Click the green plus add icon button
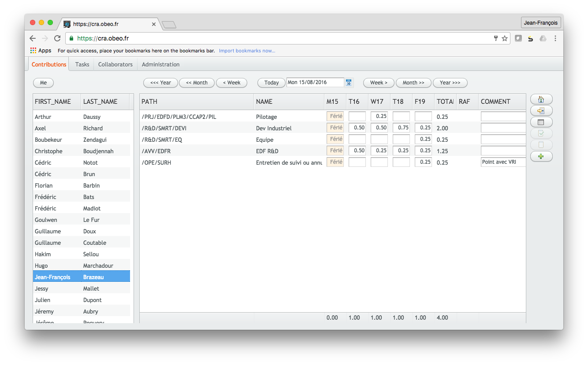The image size is (588, 365). pyautogui.click(x=541, y=157)
